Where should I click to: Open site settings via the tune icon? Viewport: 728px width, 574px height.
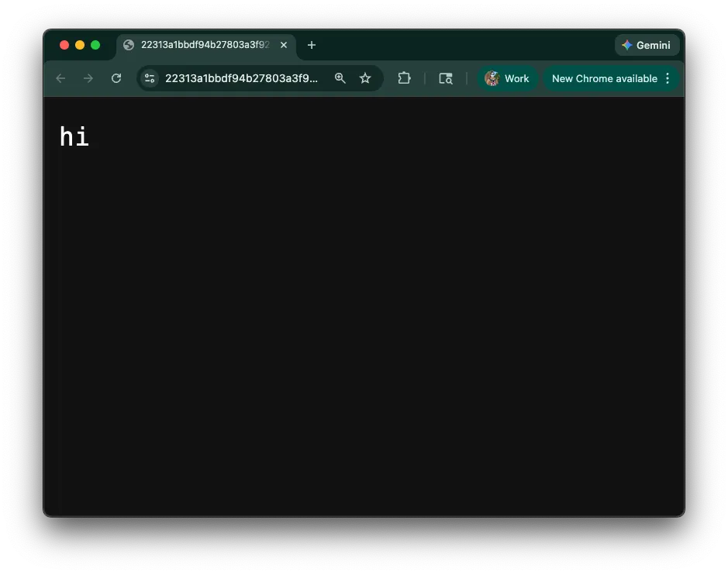149,78
